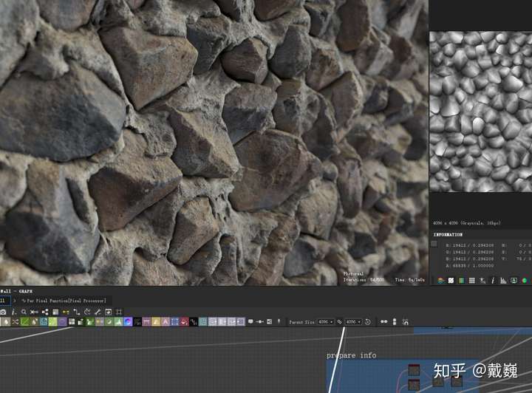Toggle the tiling grid in 2D view toolbar
Viewport: 532px width, 393px height.
click(471, 281)
